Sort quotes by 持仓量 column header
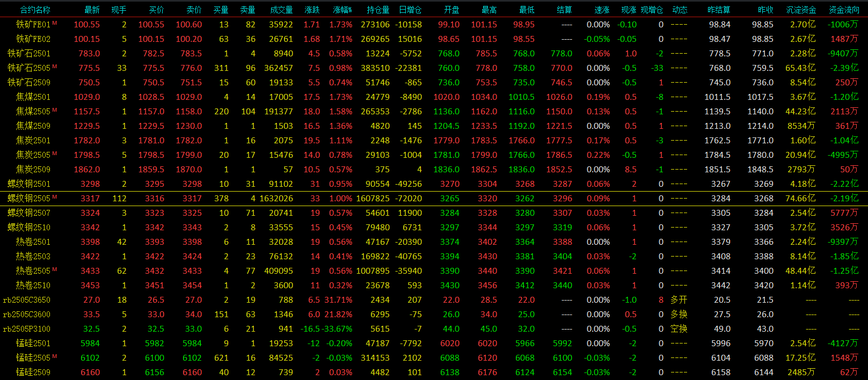 click(378, 10)
